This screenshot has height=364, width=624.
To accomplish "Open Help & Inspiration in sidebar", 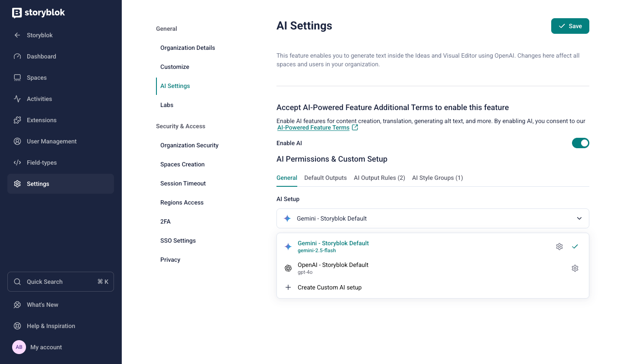I will pos(61,326).
